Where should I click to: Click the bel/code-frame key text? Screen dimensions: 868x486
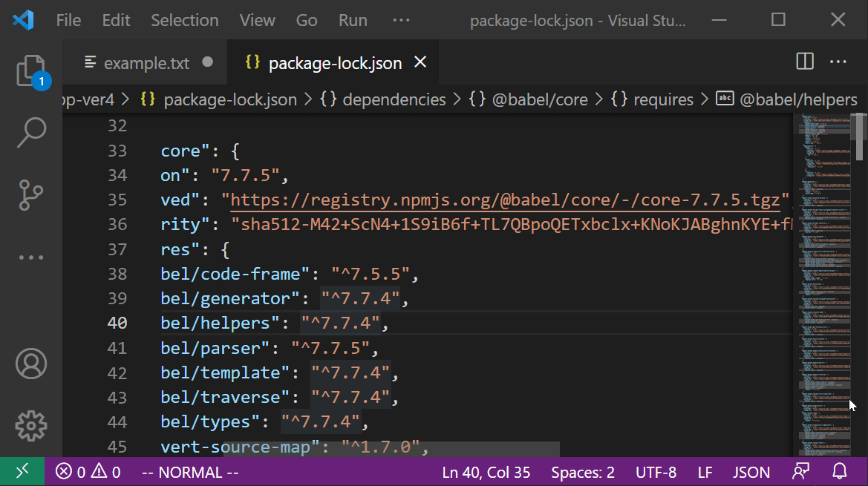point(235,274)
